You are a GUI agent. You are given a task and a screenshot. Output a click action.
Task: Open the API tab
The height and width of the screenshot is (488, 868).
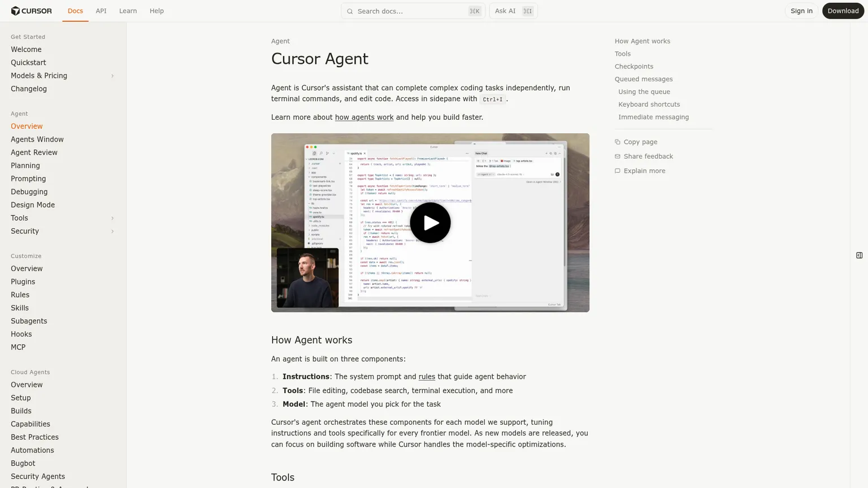[x=101, y=11]
